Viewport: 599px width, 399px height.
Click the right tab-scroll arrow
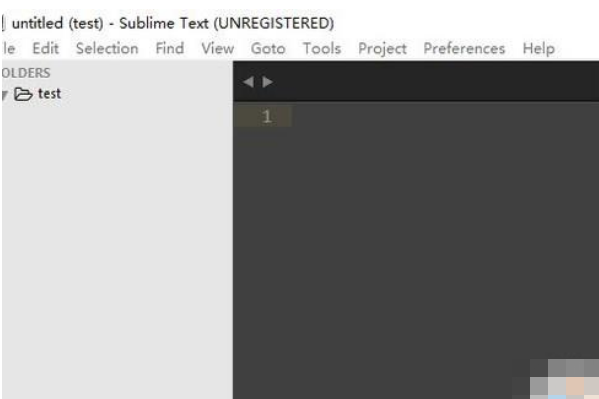(x=267, y=82)
